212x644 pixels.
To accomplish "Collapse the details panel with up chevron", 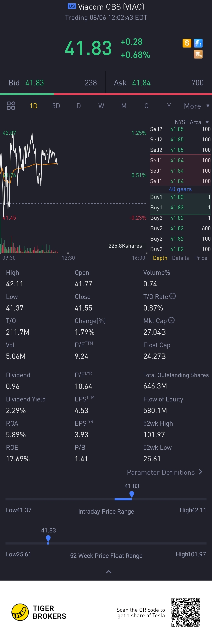I will 109,572.
